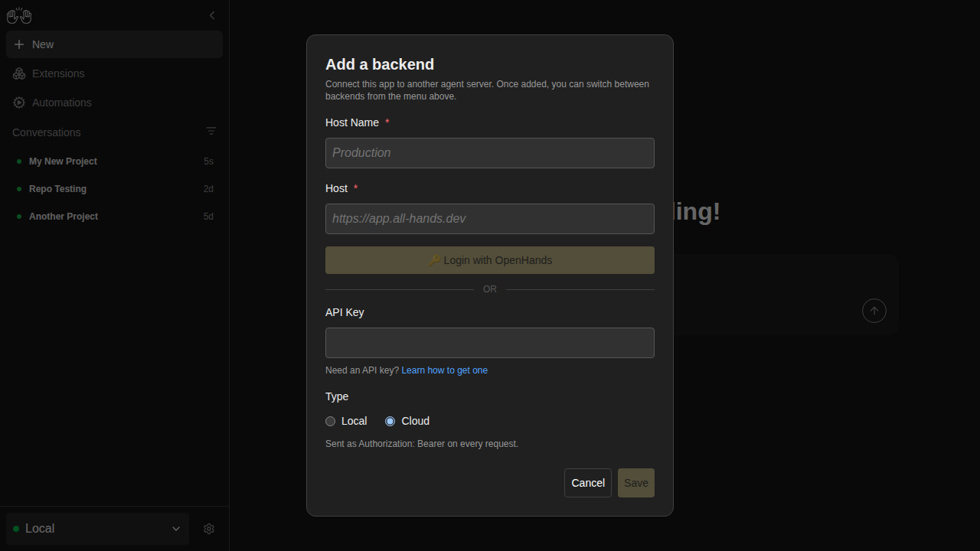Select the Local type radio button
This screenshot has width=980, height=551.
(x=331, y=421)
